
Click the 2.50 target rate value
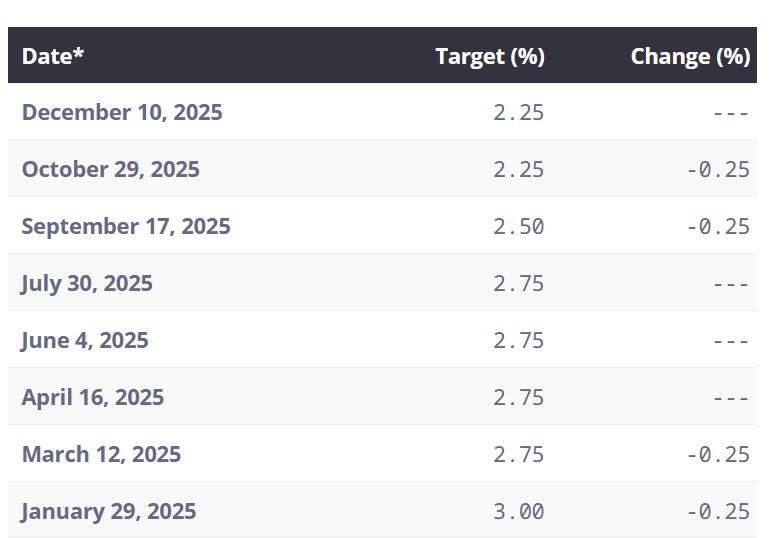[519, 227]
